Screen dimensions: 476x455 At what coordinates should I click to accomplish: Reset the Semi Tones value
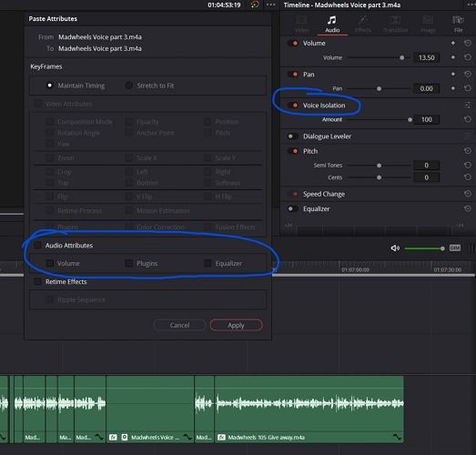coord(468,165)
